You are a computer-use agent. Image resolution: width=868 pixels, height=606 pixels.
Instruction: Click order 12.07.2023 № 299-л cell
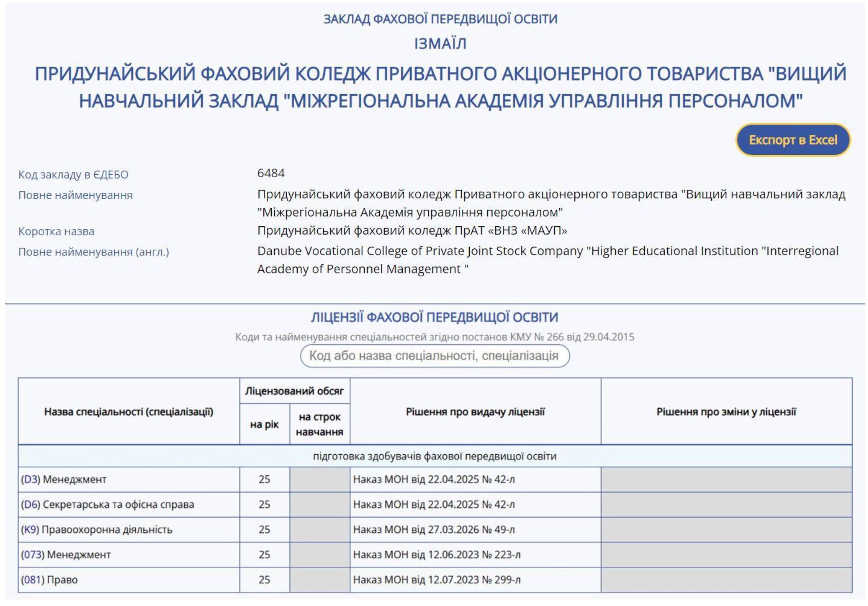coord(437,580)
